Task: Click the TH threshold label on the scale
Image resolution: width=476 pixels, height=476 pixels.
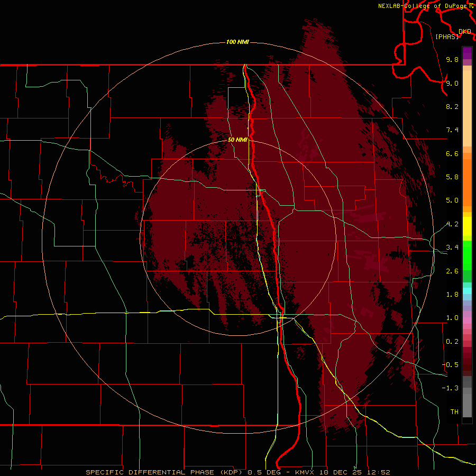Action: pyautogui.click(x=454, y=411)
